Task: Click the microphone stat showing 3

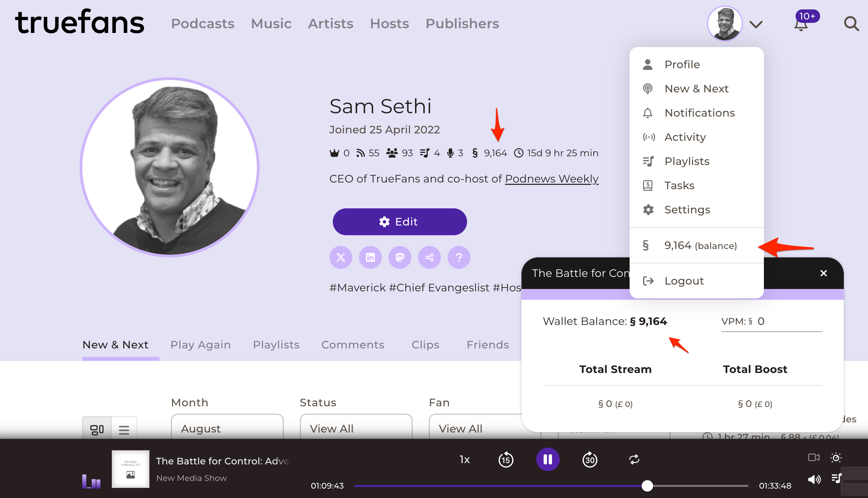Action: pos(455,153)
